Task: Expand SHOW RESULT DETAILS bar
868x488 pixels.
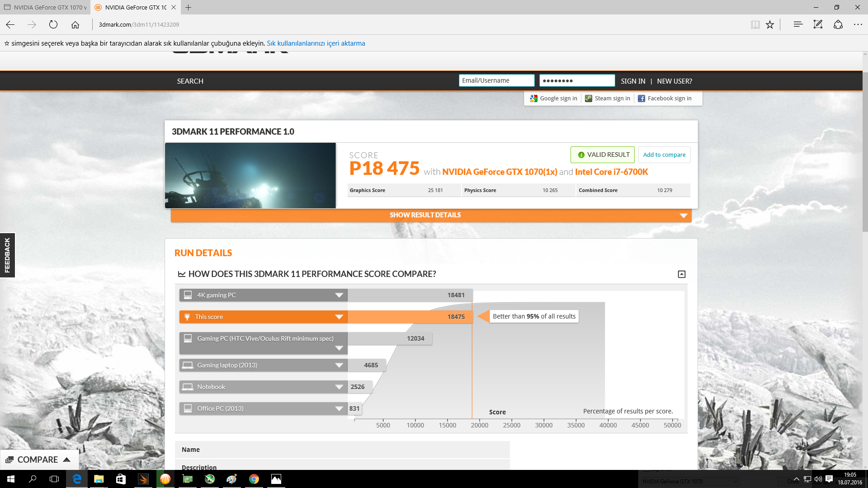Action: [x=431, y=215]
